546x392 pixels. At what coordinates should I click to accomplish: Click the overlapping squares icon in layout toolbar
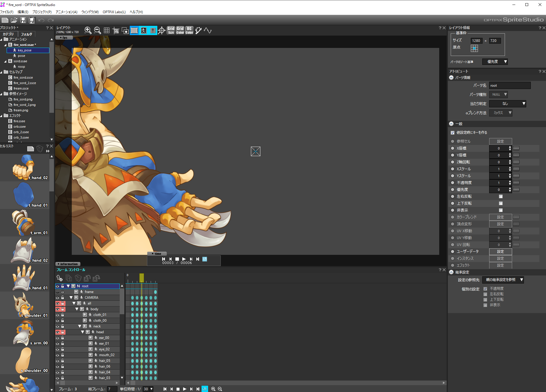tap(125, 30)
